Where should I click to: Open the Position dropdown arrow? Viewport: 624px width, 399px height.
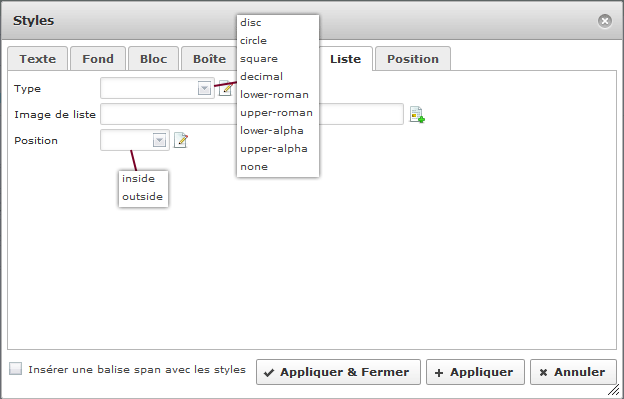[159, 140]
